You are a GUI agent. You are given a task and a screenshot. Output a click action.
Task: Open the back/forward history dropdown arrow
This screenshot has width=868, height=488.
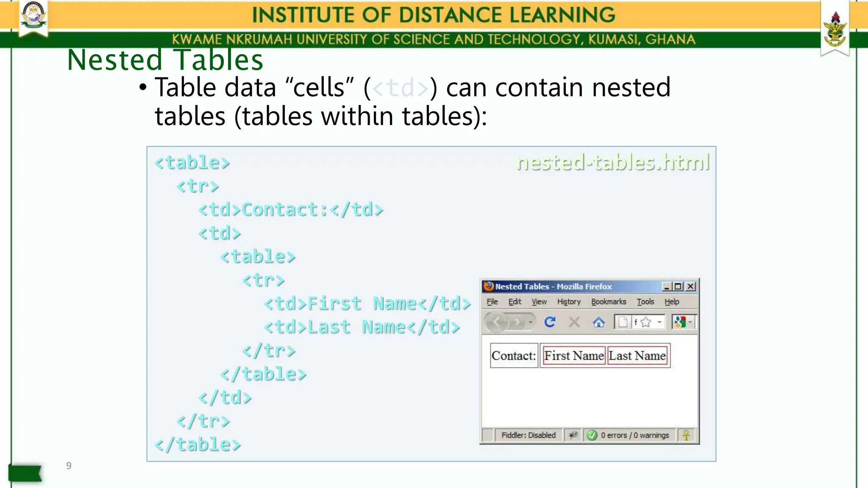click(x=530, y=322)
